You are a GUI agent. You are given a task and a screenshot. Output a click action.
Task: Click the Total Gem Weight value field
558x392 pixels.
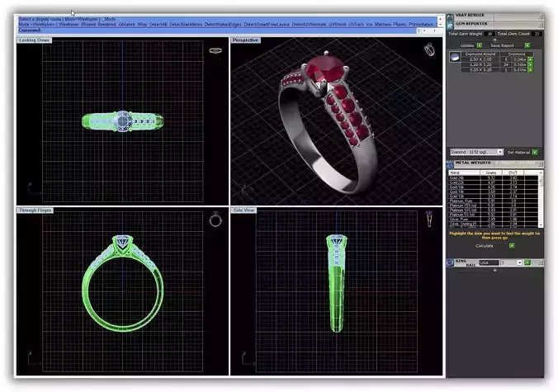pos(489,34)
